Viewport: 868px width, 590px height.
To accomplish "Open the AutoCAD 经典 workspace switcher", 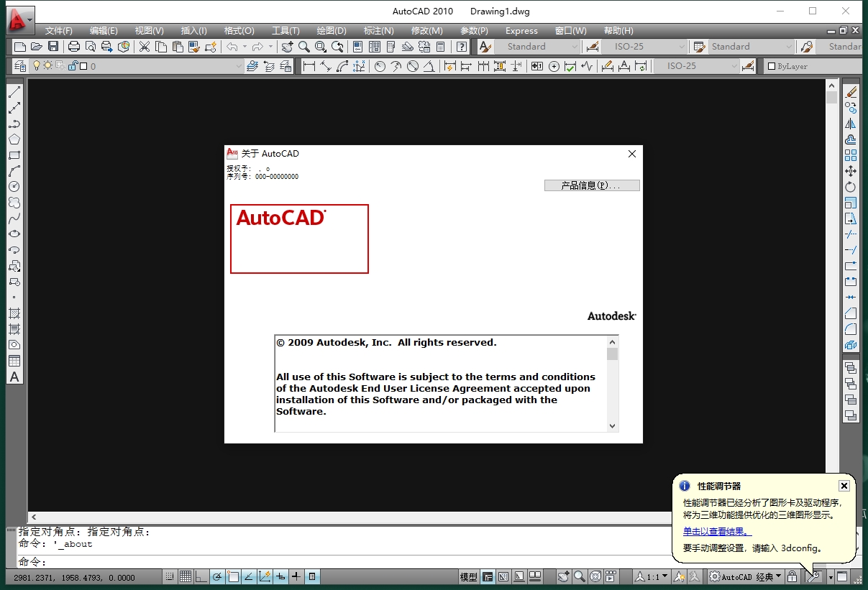I will [x=745, y=577].
